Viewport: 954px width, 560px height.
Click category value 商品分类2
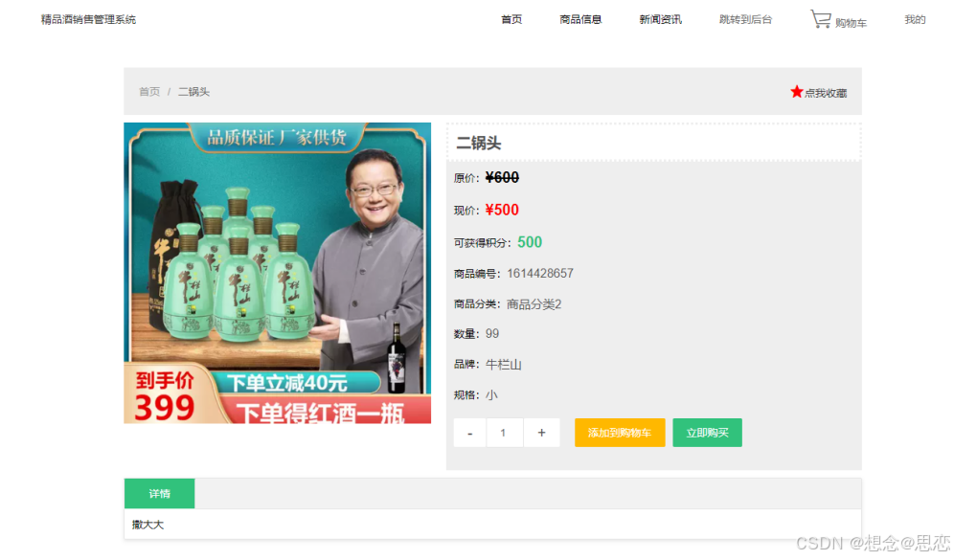coord(534,304)
